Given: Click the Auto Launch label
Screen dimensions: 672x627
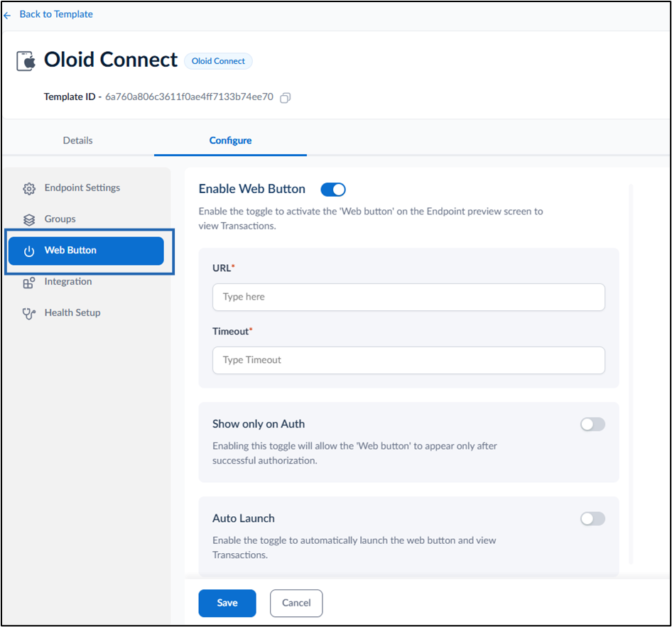Looking at the screenshot, I should point(244,518).
